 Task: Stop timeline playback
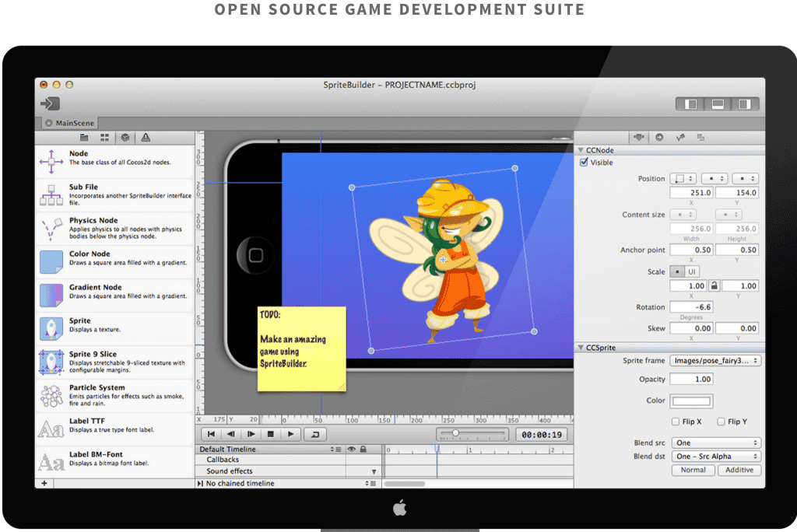click(271, 435)
